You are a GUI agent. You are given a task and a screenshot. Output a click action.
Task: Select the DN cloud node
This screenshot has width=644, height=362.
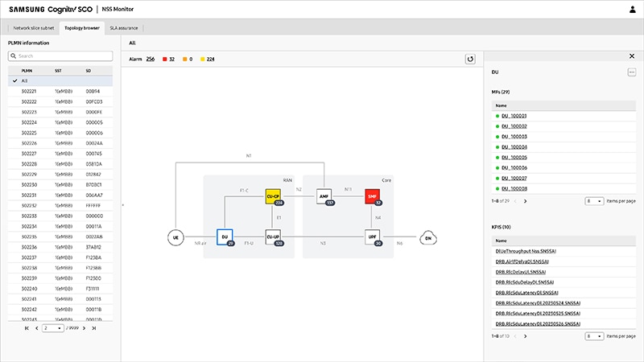[x=428, y=238]
